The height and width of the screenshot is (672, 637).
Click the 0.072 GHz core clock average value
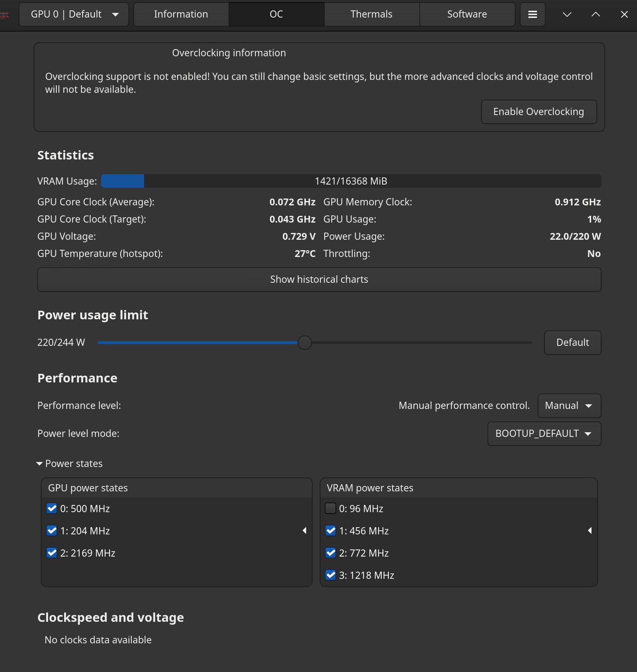pyautogui.click(x=292, y=202)
